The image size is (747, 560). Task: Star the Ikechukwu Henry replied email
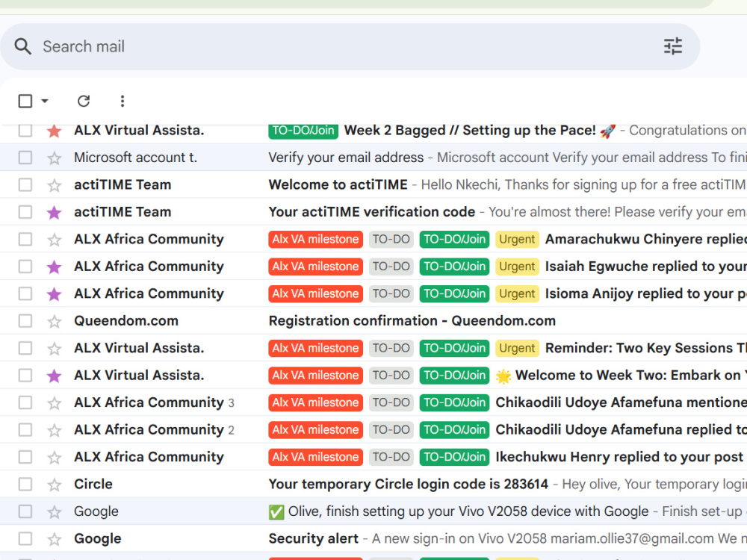coord(55,457)
